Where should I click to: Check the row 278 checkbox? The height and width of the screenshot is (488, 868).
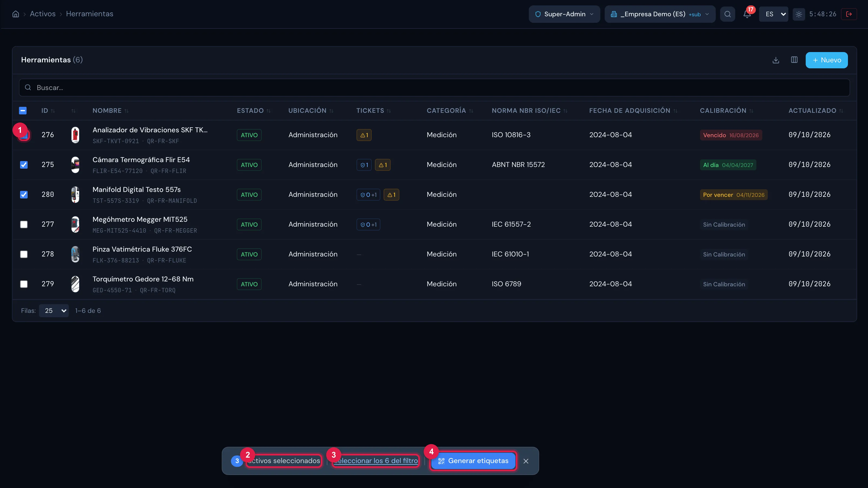24,254
